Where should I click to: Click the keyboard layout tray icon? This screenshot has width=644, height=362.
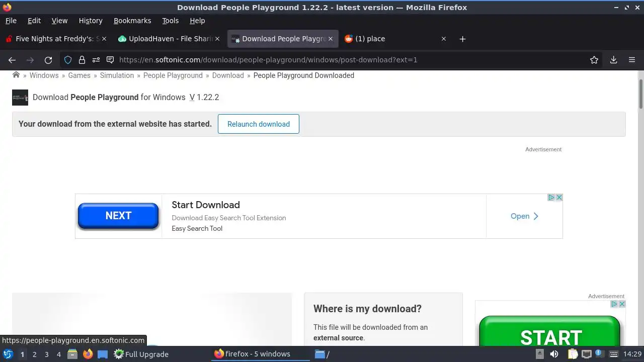point(613,354)
